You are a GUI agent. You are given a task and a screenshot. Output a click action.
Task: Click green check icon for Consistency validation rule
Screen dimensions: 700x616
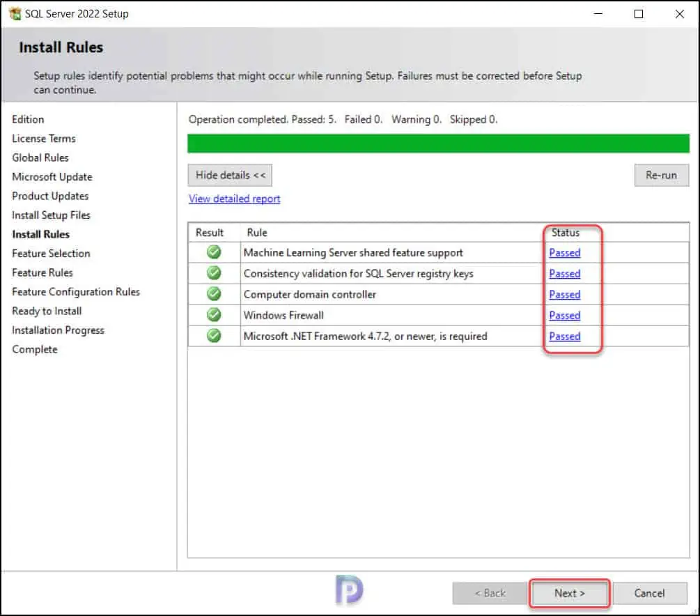[x=214, y=273]
